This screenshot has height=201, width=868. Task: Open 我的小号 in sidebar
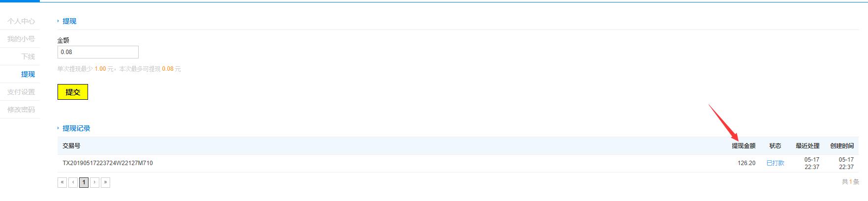21,39
